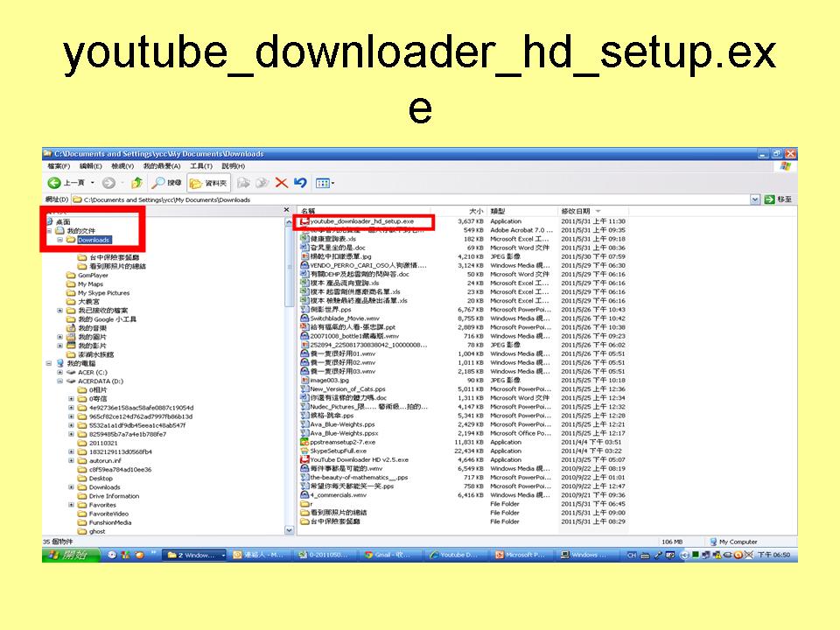
Task: Select the FunshionMedia folder in tree
Action: pyautogui.click(x=104, y=522)
